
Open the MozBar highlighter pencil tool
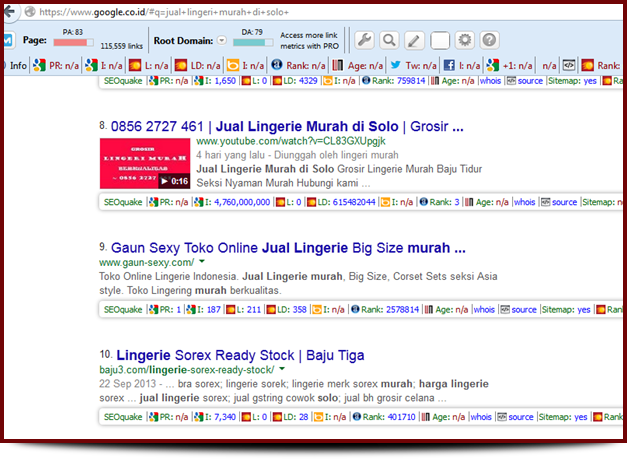(414, 40)
